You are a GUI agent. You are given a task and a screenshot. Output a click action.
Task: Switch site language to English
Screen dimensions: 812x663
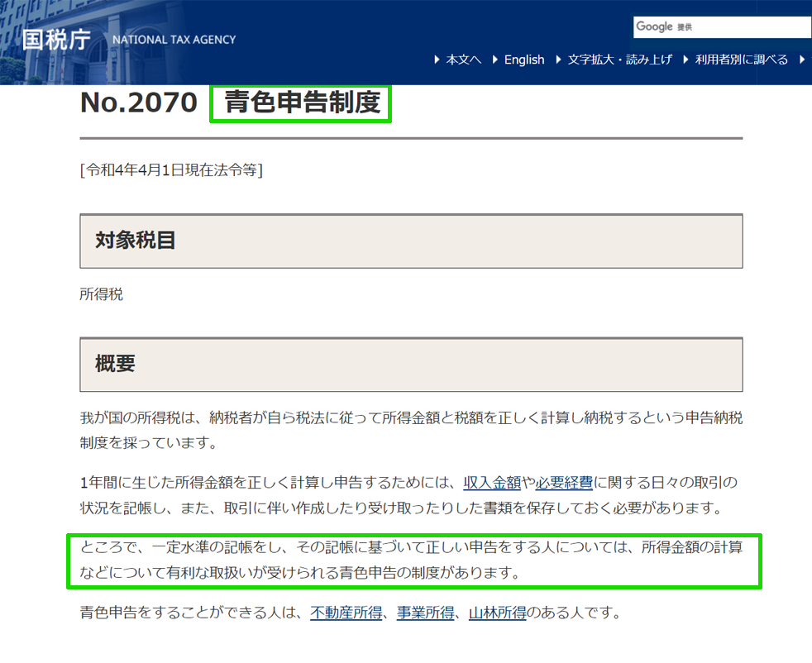point(524,60)
